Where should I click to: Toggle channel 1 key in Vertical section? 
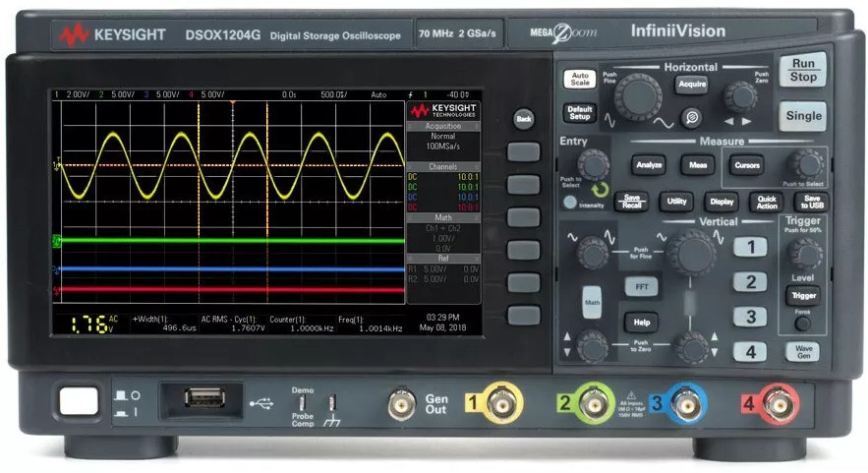point(750,247)
